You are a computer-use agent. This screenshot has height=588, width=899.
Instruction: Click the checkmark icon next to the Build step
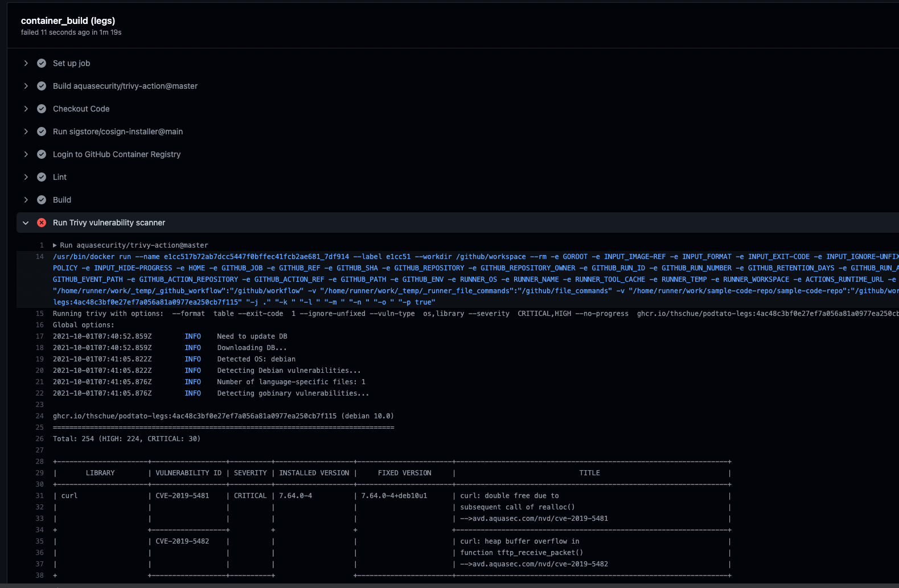click(x=42, y=200)
